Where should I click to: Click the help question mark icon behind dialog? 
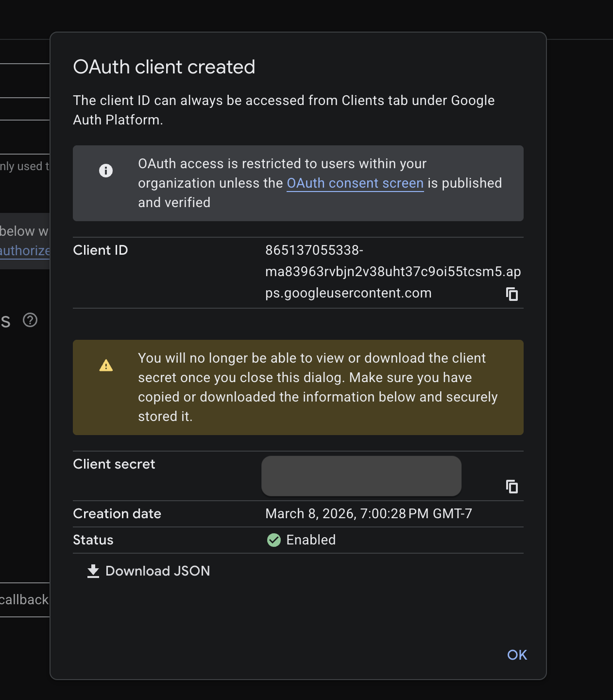tap(30, 320)
